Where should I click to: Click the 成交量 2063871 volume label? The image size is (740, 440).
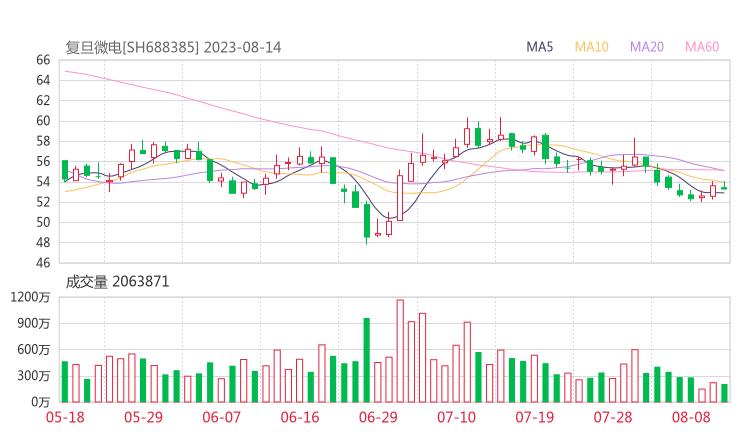click(117, 282)
